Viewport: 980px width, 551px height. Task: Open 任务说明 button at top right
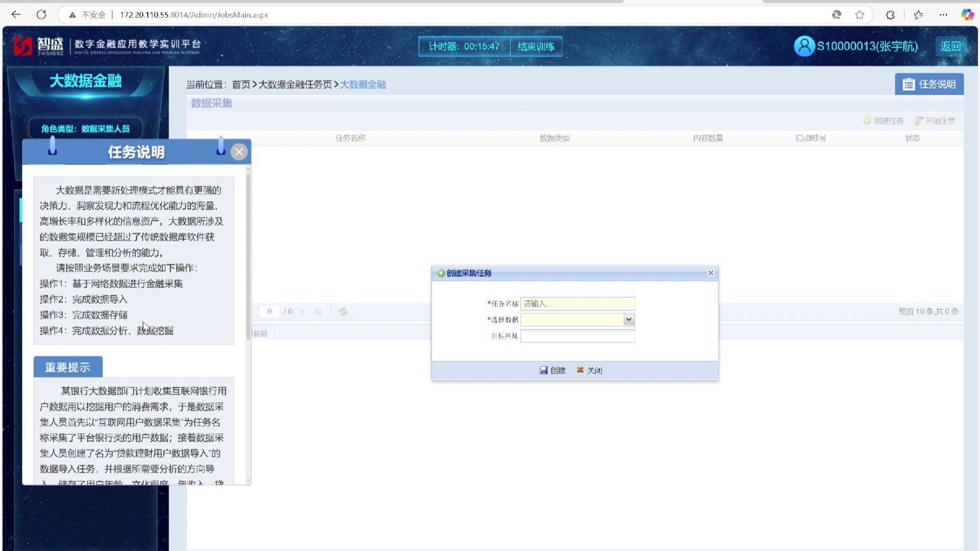(929, 84)
